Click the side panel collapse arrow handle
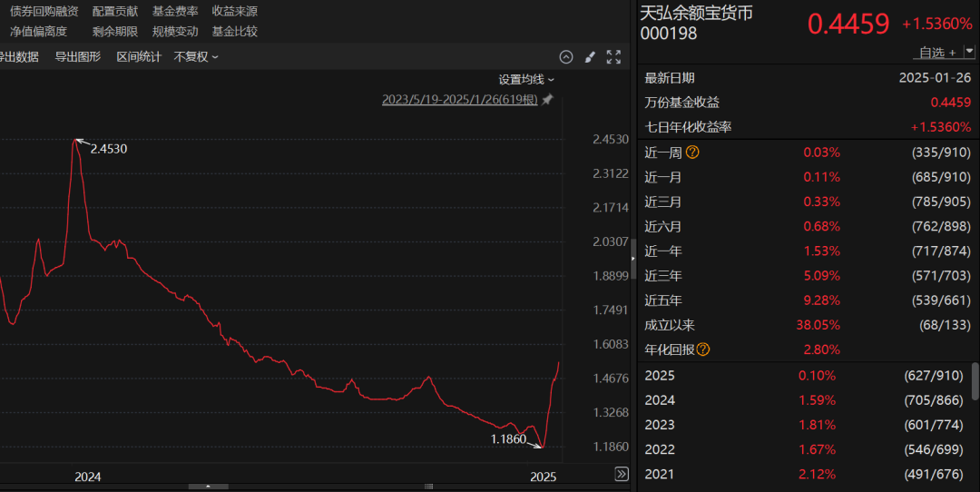980x492 pixels. [632, 259]
